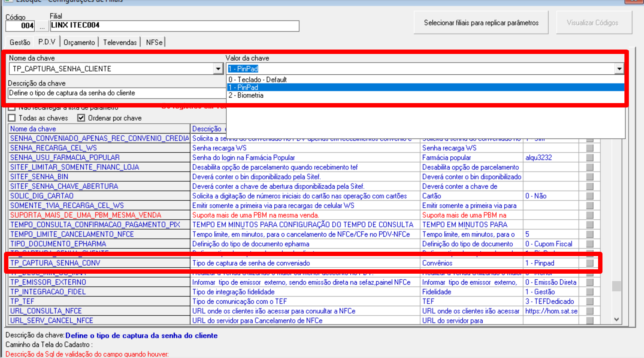This screenshot has width=644, height=358.
Task: Open the Televendas tab
Action: 120,42
